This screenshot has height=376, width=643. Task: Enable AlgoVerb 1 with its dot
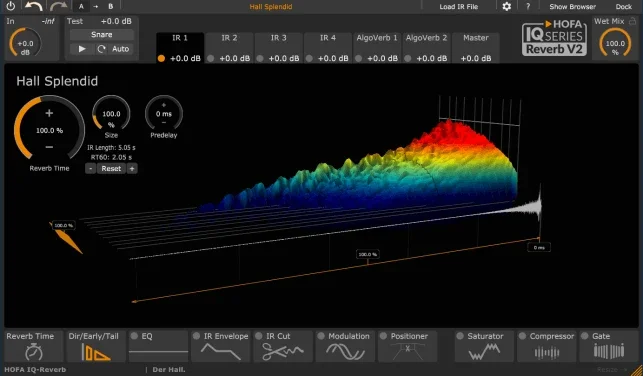pyautogui.click(x=358, y=59)
